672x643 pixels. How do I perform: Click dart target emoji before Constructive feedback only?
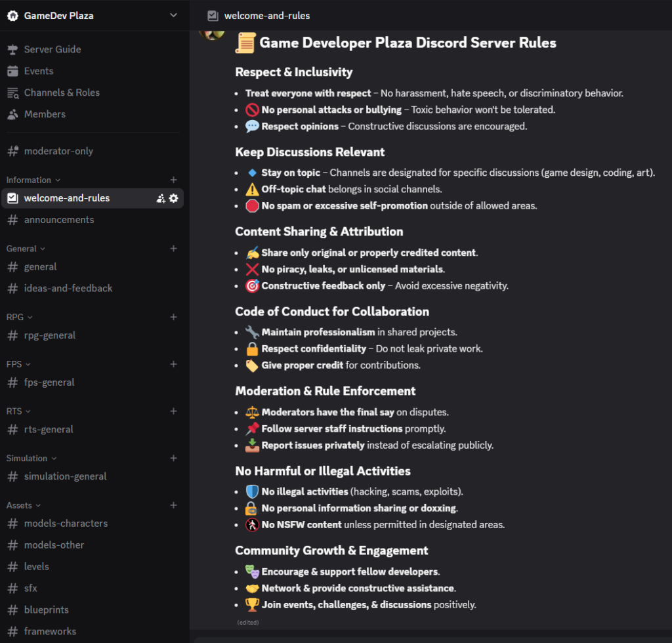coord(252,286)
